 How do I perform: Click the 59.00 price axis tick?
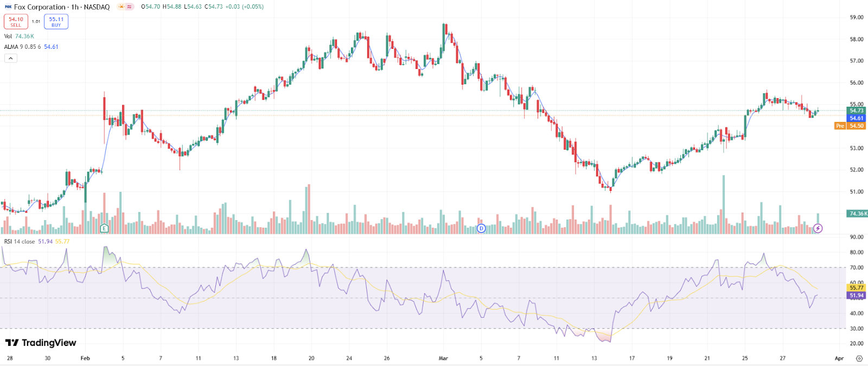(x=857, y=17)
